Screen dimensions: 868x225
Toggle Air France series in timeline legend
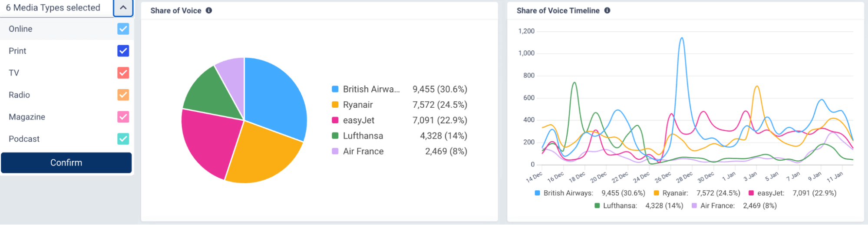tap(717, 205)
